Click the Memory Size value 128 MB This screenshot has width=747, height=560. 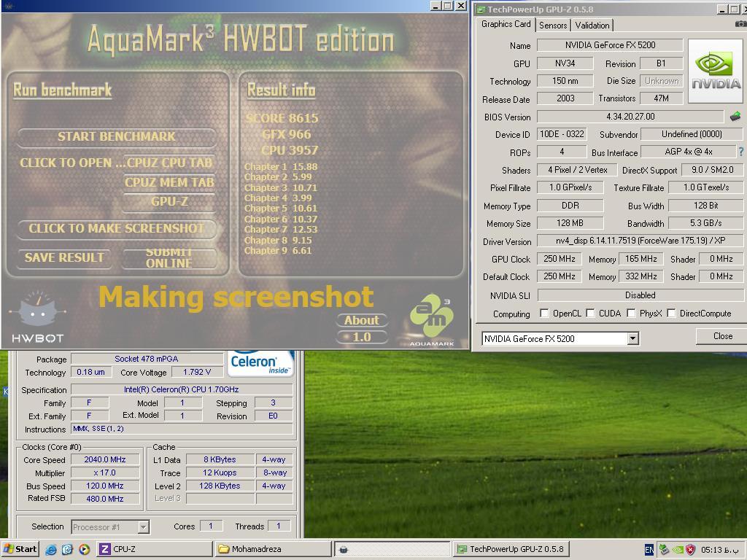pos(570,223)
